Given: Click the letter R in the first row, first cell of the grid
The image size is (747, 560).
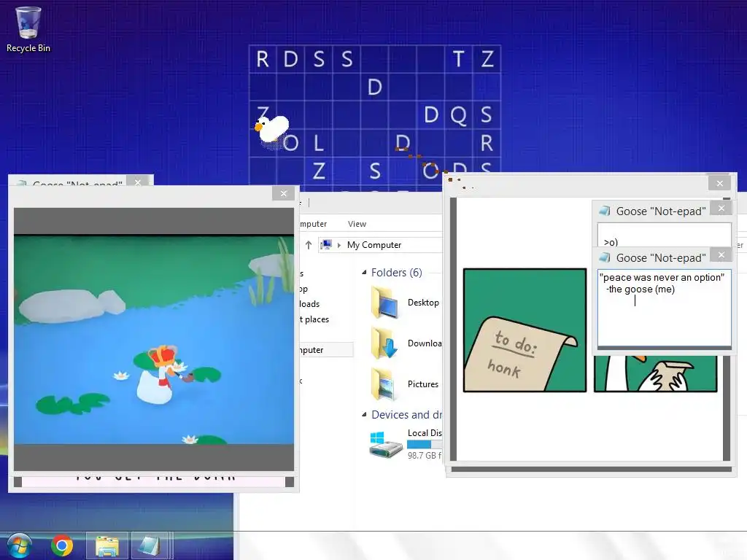Looking at the screenshot, I should coord(263,59).
